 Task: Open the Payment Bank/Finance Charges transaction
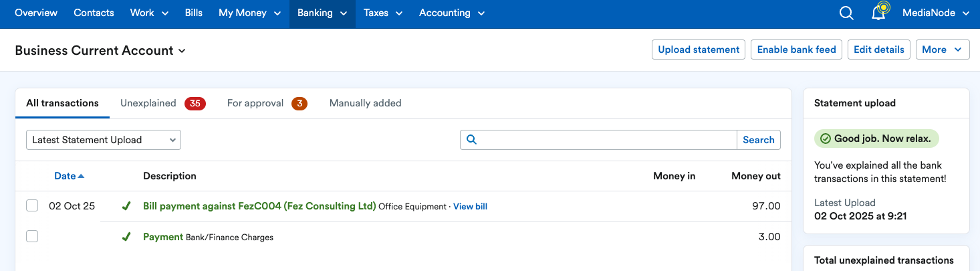[163, 237]
